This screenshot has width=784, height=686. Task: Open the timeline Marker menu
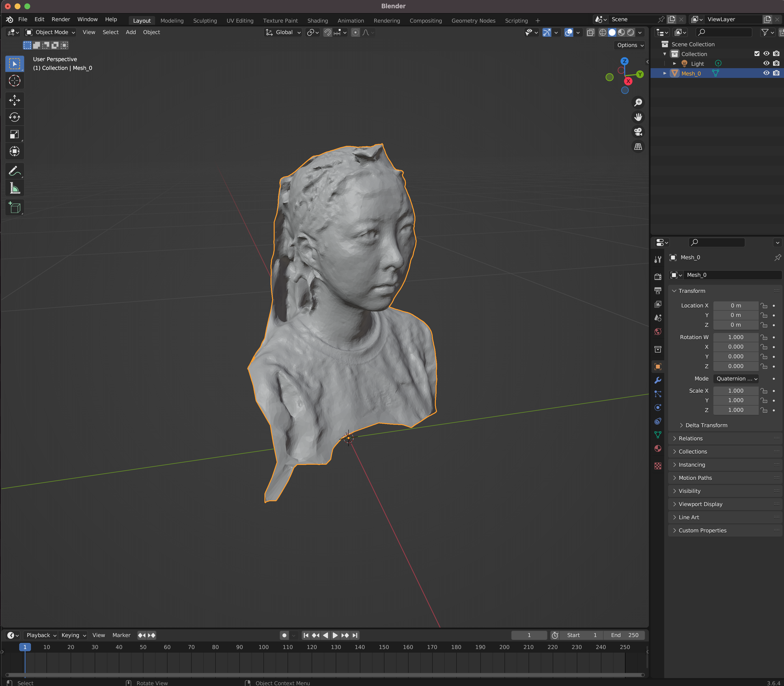121,635
